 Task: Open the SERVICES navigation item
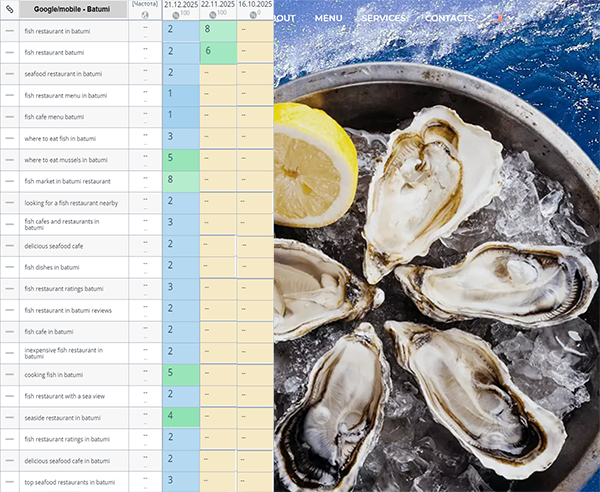pos(384,18)
